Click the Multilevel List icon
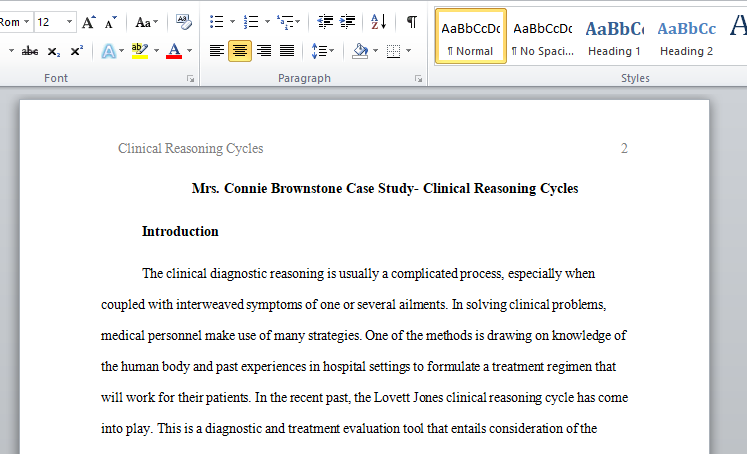Screen dimensions: 747x454 coord(285,22)
